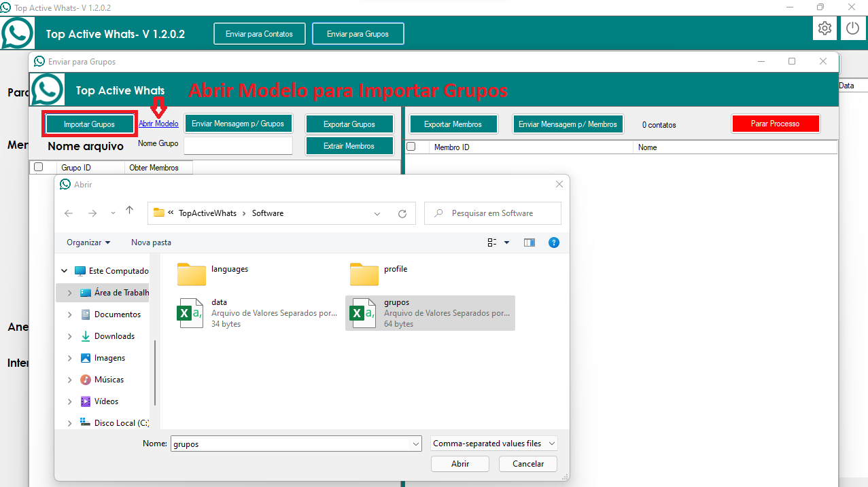Open recent locations dropdown arrow
Screen dimensions: 868x487
(x=113, y=213)
